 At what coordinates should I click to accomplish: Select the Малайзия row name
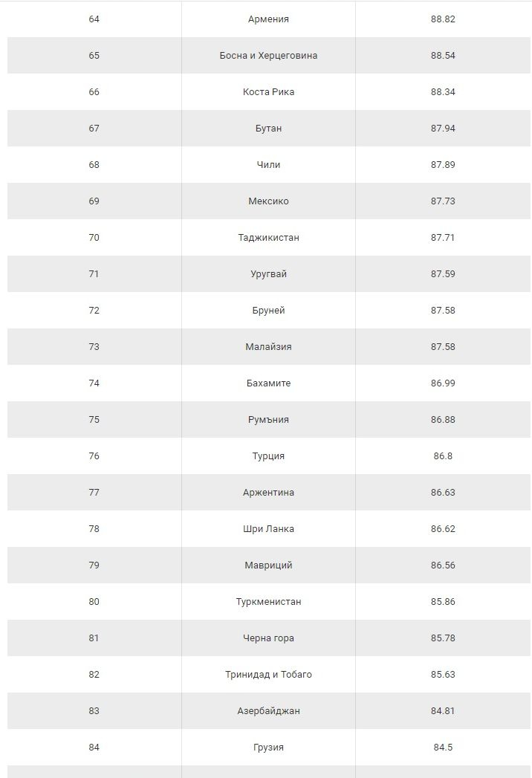coord(268,346)
